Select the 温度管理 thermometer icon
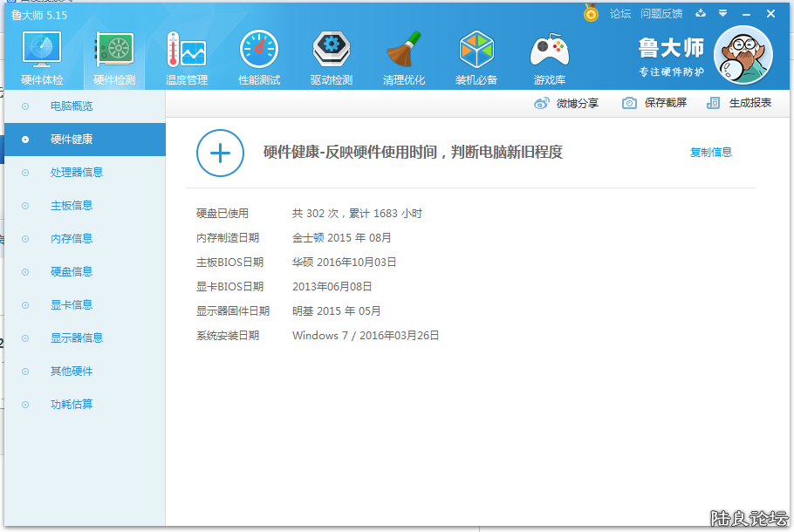This screenshot has height=532, width=794. pyautogui.click(x=186, y=51)
